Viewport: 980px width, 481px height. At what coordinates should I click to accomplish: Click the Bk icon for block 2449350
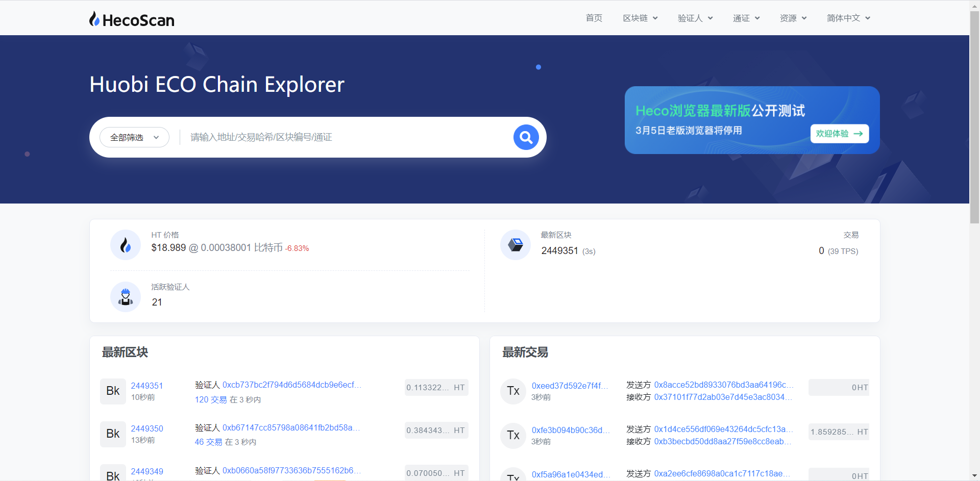[x=113, y=434]
